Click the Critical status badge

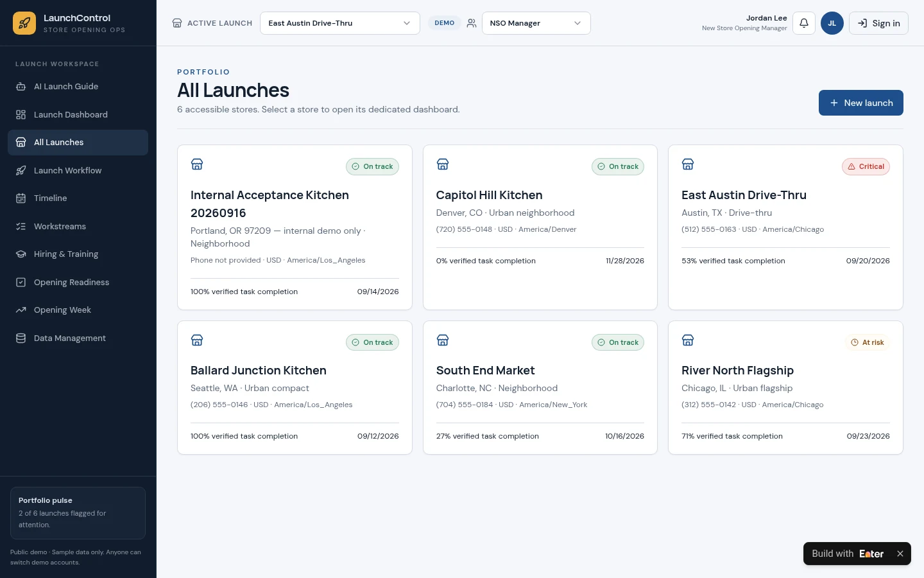(x=866, y=167)
